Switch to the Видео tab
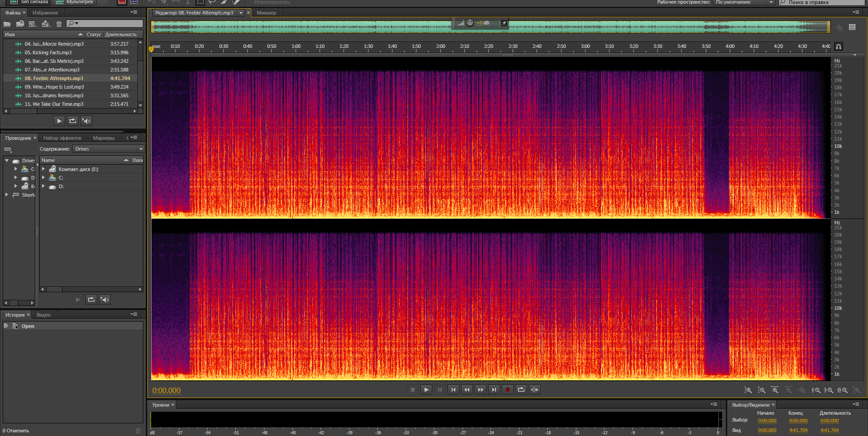The image size is (868, 436). tap(43, 315)
